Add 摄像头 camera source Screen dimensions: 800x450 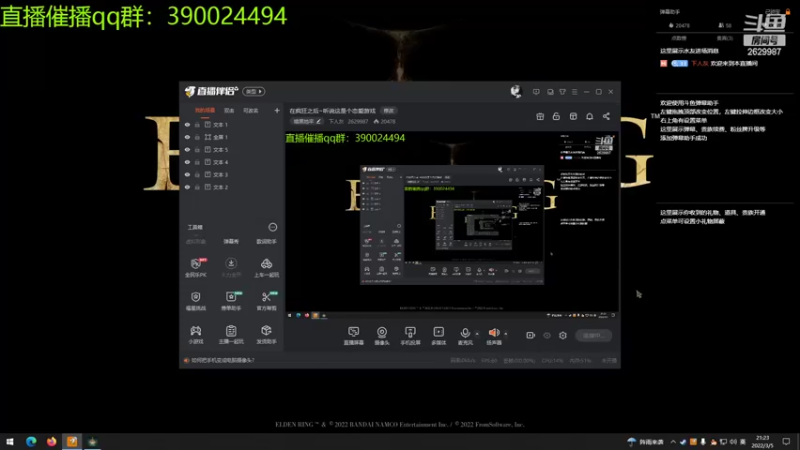coord(382,336)
